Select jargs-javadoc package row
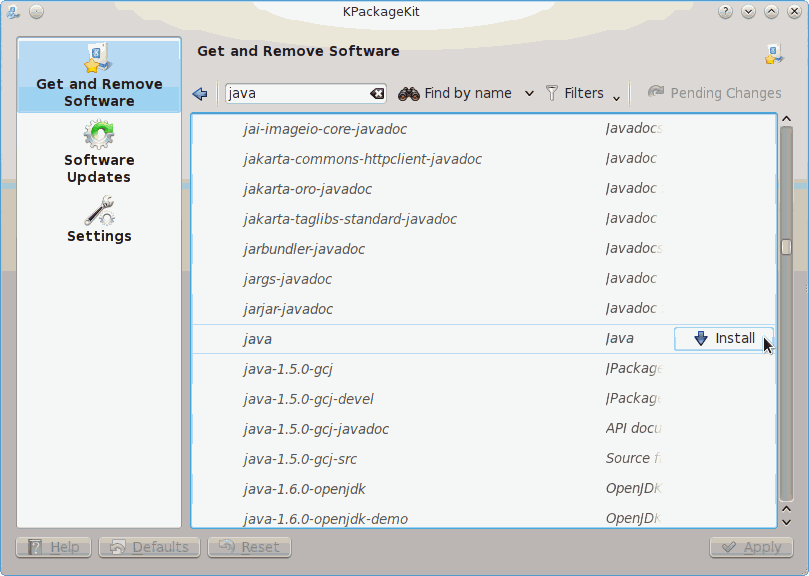The height and width of the screenshot is (576, 809). (x=483, y=278)
